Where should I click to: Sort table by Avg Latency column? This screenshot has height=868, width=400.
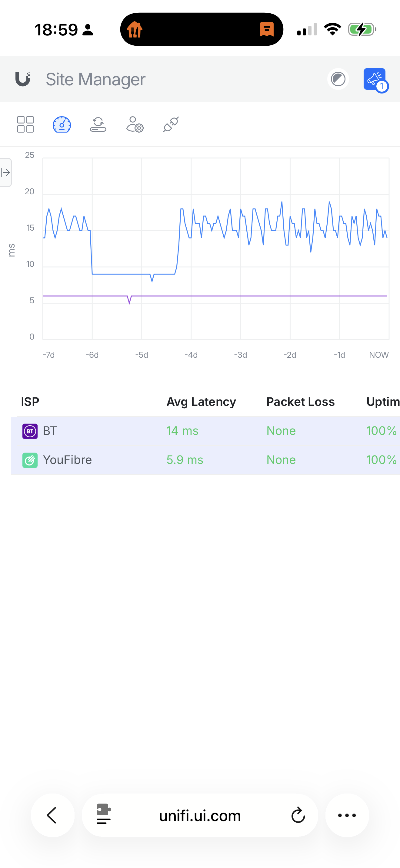[x=201, y=402]
